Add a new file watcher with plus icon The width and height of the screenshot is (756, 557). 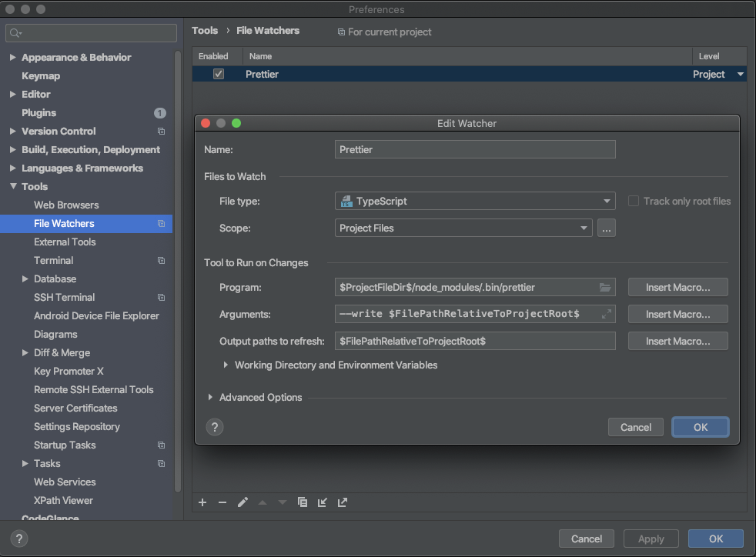click(202, 502)
